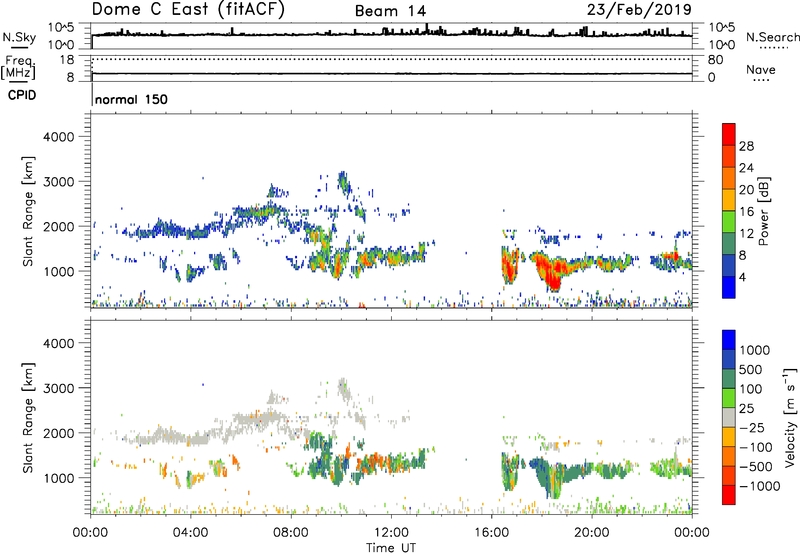The image size is (800, 554).
Task: Click the '04:00' time axis tick label
Action: point(190,533)
